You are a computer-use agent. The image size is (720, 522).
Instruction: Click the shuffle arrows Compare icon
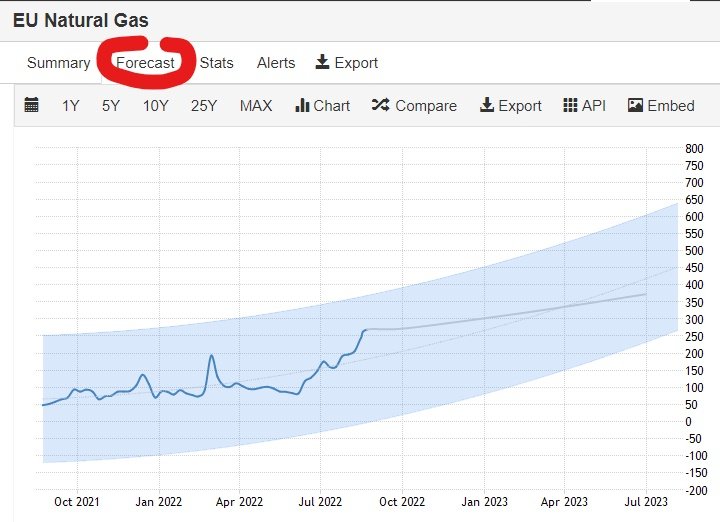[x=381, y=105]
